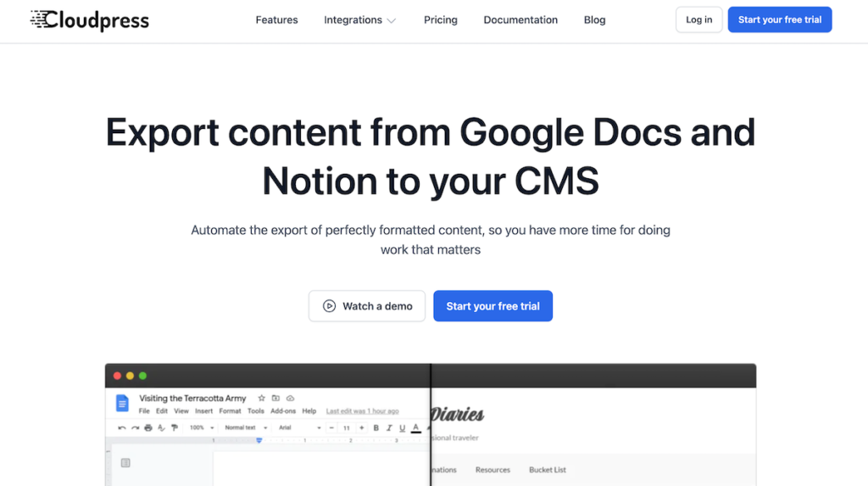Screen dimensions: 868x486
Task: Click the font size field showing 11
Action: pyautogui.click(x=347, y=427)
